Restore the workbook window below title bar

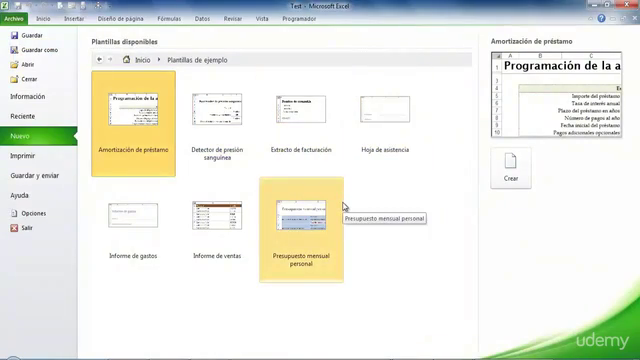click(x=623, y=18)
